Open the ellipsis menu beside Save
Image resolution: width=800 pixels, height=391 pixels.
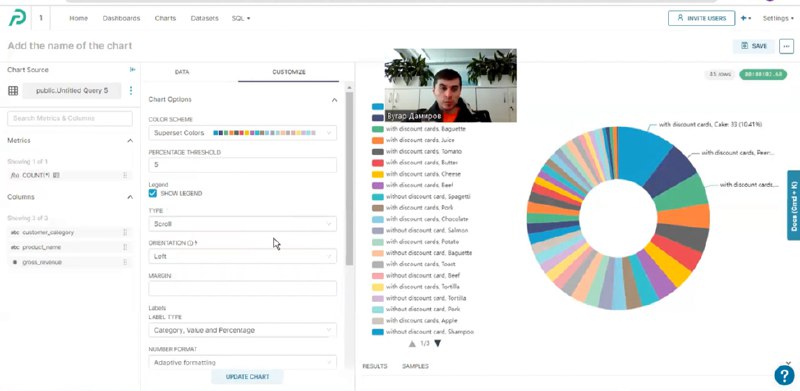point(786,46)
